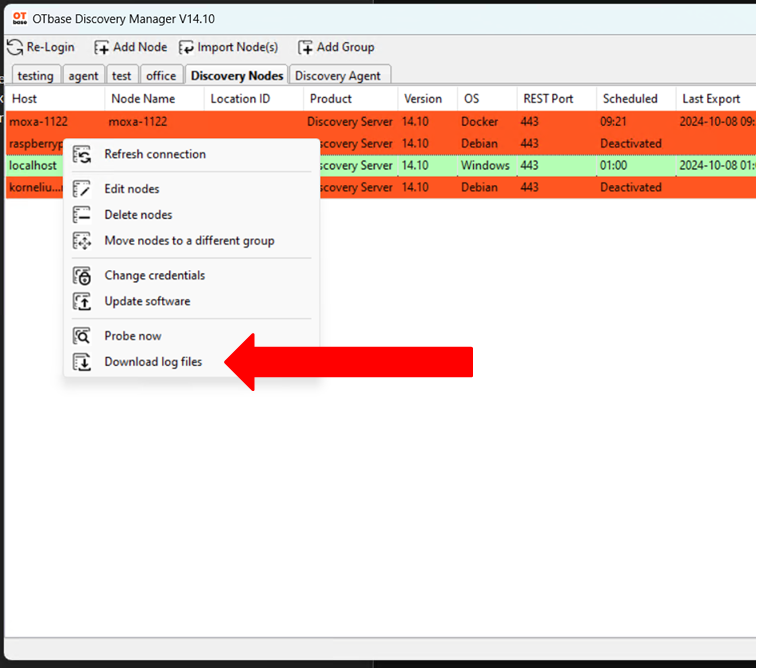758x668 pixels.
Task: Choose Probe now menu entry
Action: click(x=191, y=336)
